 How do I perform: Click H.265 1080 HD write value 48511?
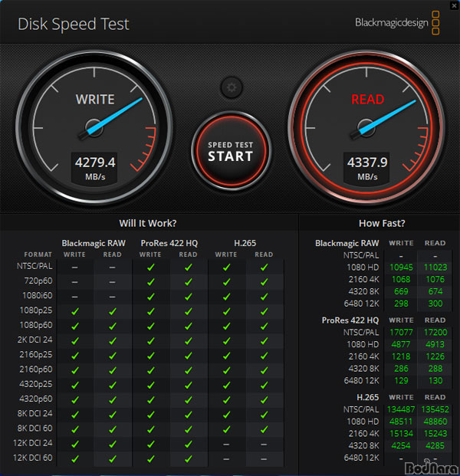pos(401,422)
